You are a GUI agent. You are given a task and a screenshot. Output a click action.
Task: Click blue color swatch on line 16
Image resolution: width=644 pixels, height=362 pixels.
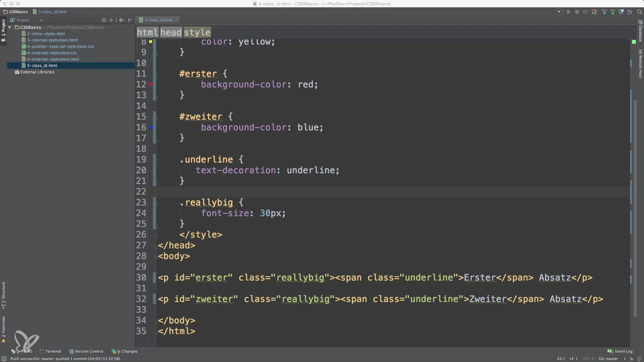pos(151,127)
